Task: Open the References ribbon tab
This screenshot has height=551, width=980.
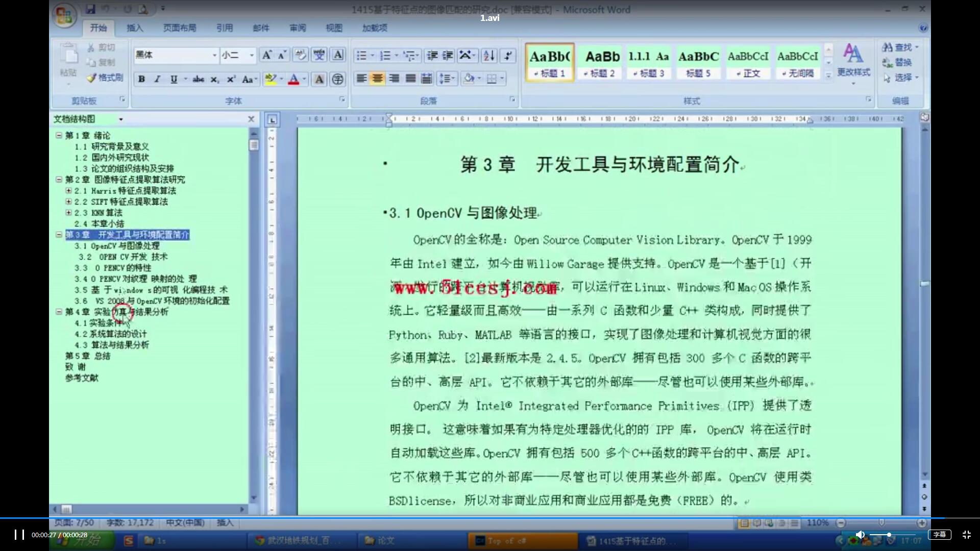Action: point(225,28)
